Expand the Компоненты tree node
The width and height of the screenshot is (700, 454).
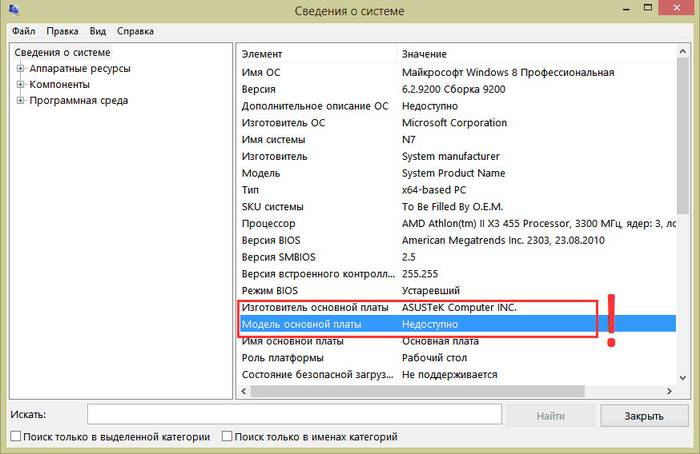(20, 85)
